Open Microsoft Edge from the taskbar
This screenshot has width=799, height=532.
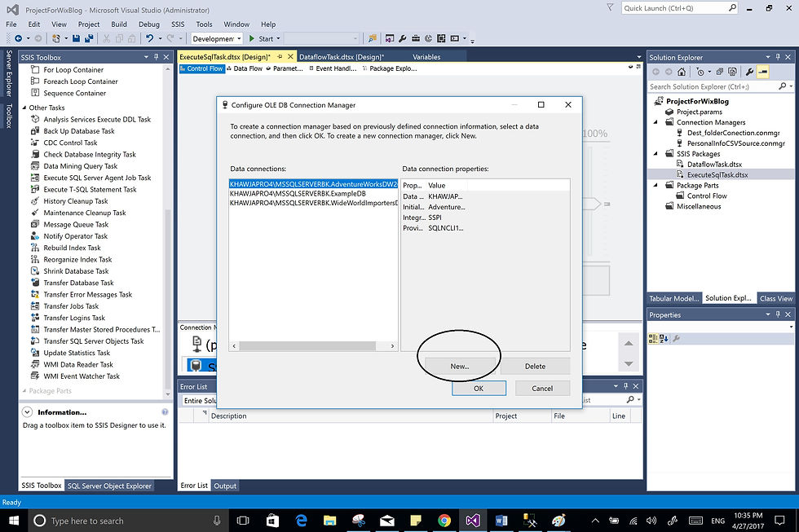point(301,521)
